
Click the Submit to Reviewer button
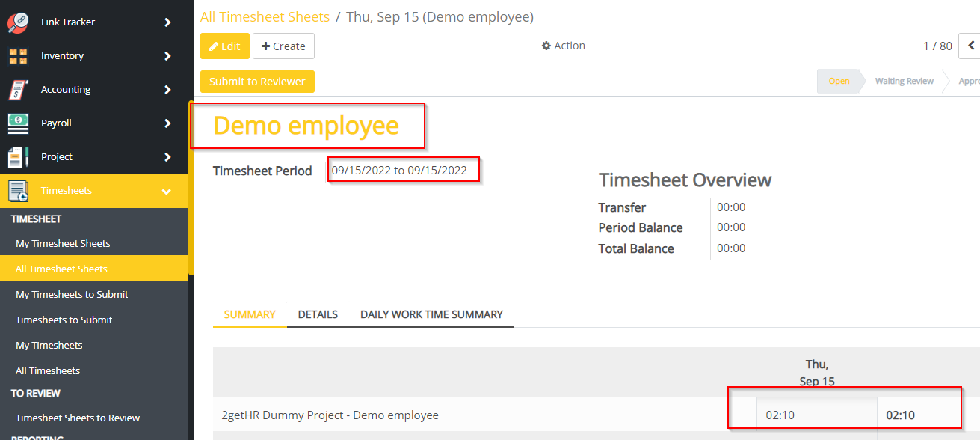pyautogui.click(x=257, y=82)
